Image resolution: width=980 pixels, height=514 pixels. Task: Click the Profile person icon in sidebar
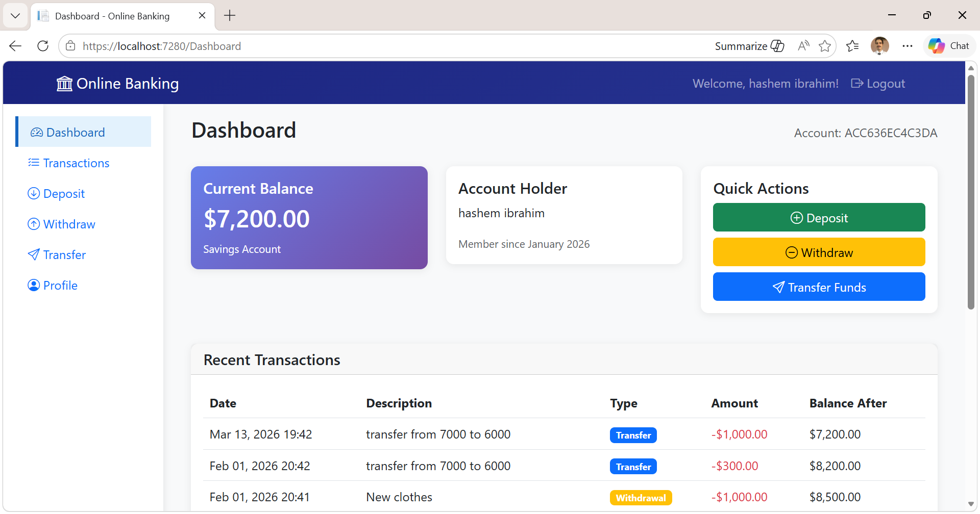click(x=34, y=285)
